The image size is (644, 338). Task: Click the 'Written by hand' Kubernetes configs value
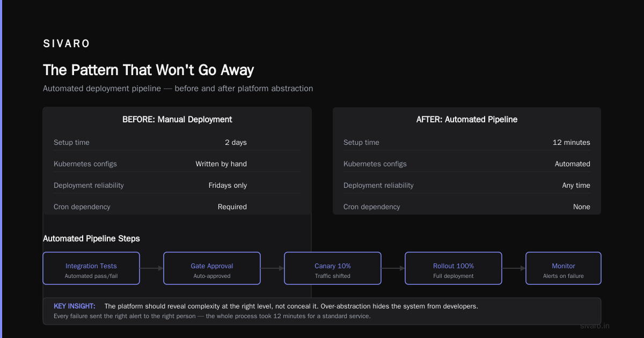[x=221, y=164]
